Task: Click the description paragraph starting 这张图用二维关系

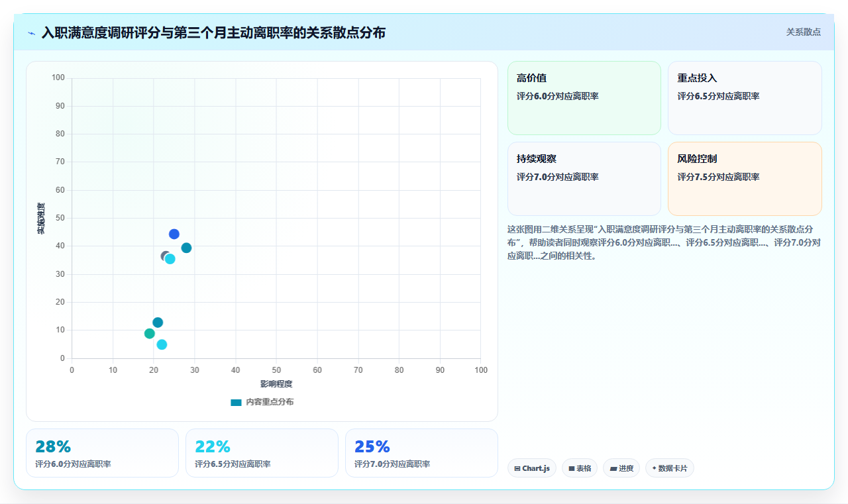Action: point(664,242)
